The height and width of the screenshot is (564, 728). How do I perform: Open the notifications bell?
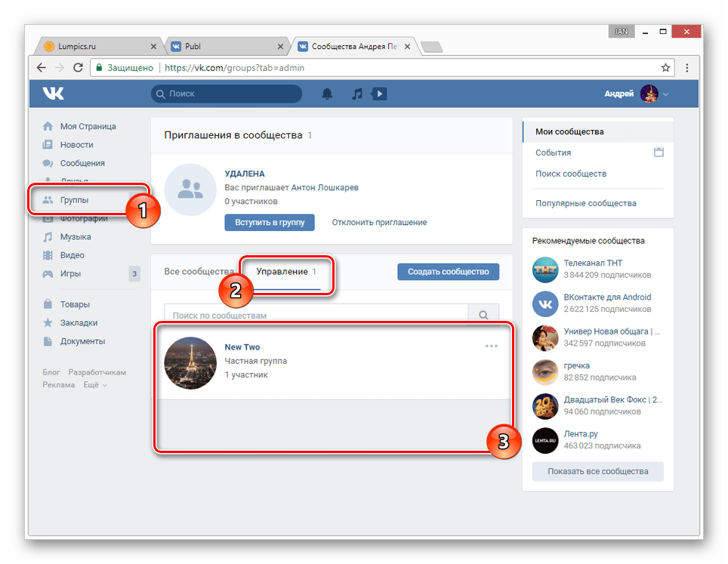[x=327, y=94]
